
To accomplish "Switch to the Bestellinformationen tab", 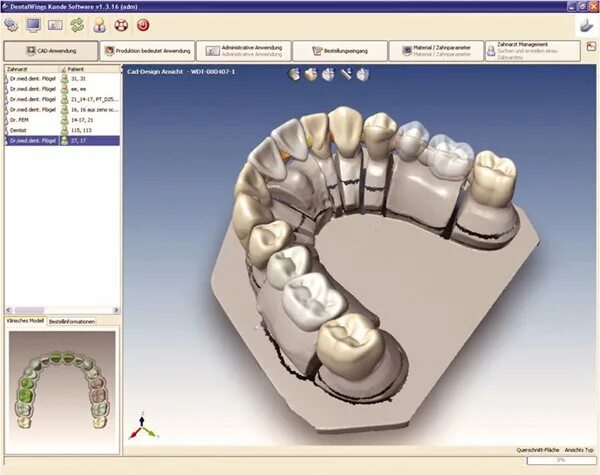I will pyautogui.click(x=72, y=322).
